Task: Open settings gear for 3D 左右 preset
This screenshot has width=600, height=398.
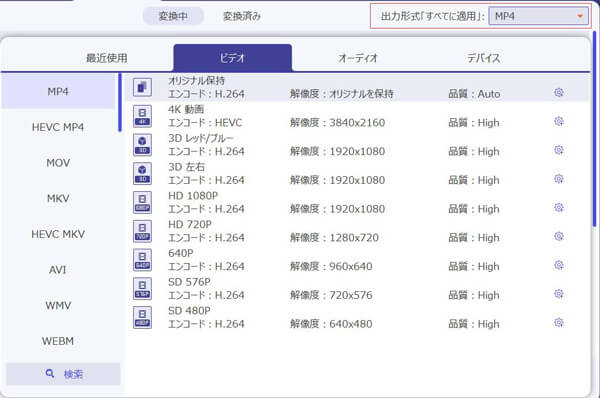Action: (559, 179)
